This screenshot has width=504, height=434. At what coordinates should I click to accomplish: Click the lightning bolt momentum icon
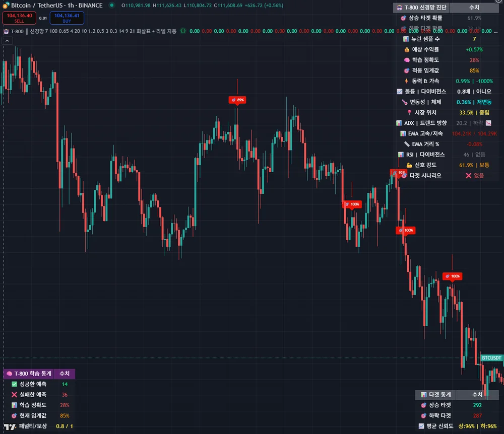tap(407, 81)
